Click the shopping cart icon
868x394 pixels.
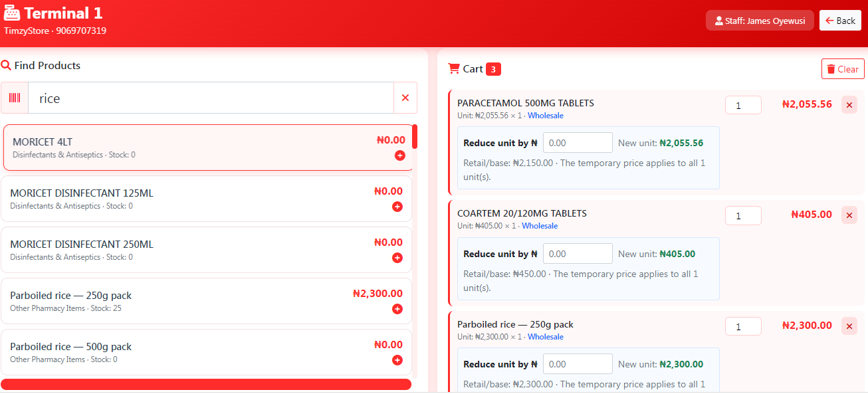tap(454, 68)
